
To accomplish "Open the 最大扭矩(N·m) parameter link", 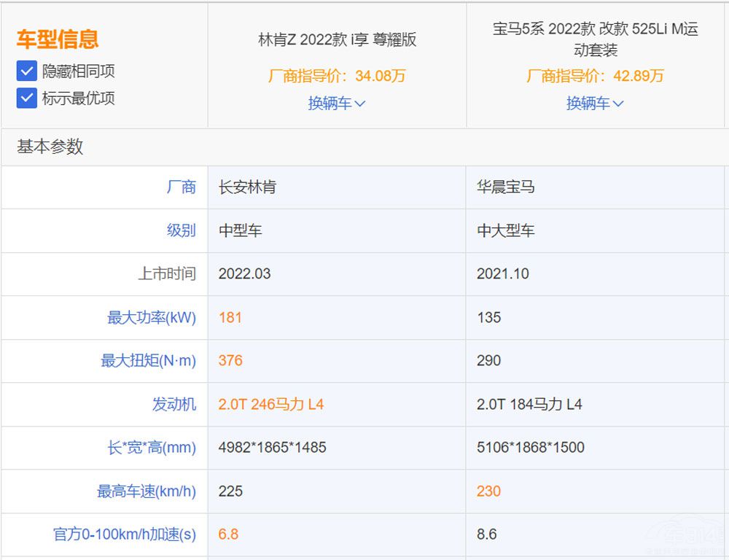I will pos(149,361).
